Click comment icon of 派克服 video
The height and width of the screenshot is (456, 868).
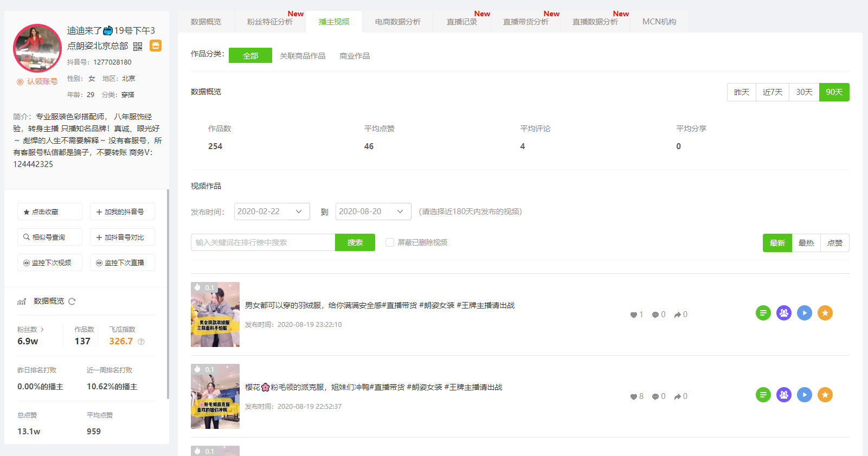[655, 397]
